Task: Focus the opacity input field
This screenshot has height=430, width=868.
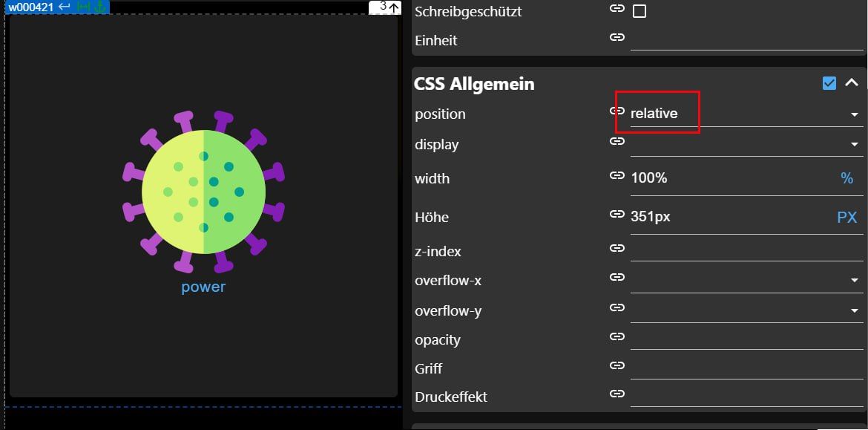Action: coord(747,339)
